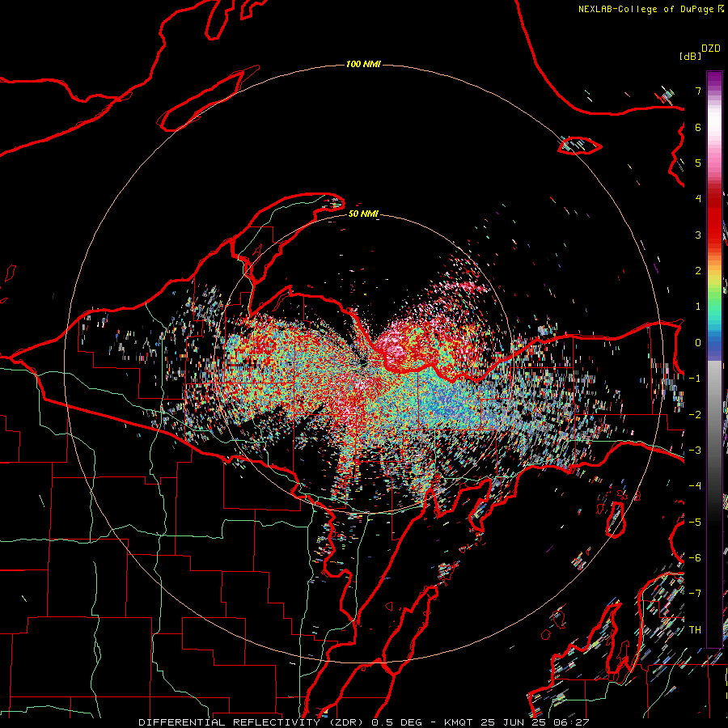Click the 4 value on the color scale
Image resolution: width=728 pixels, height=728 pixels.
click(698, 199)
